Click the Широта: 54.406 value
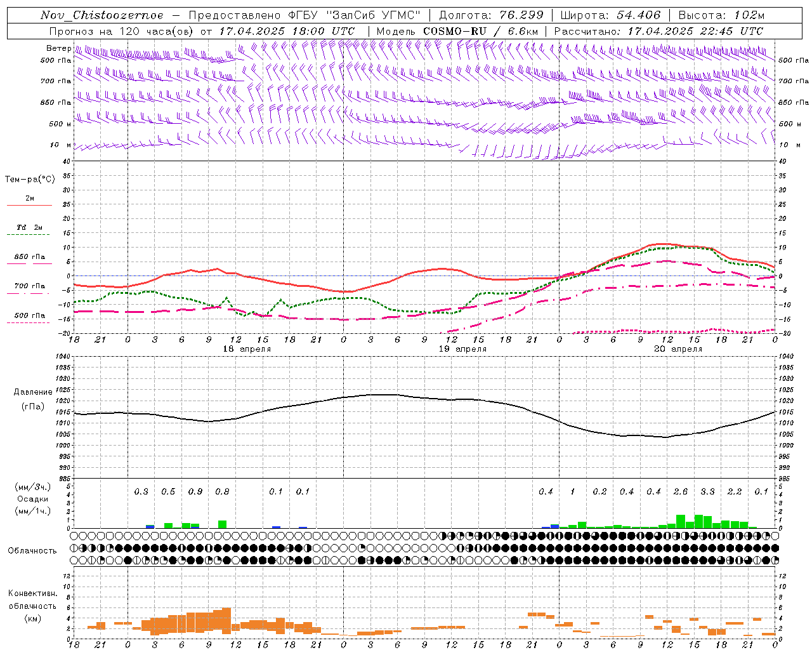This screenshot has height=650, width=812. (611, 15)
